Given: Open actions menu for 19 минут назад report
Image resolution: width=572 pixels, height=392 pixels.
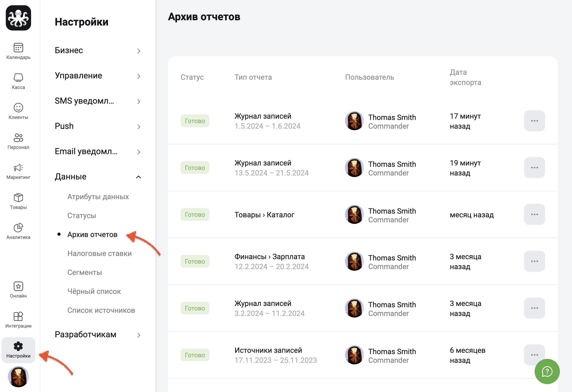Looking at the screenshot, I should (x=534, y=168).
